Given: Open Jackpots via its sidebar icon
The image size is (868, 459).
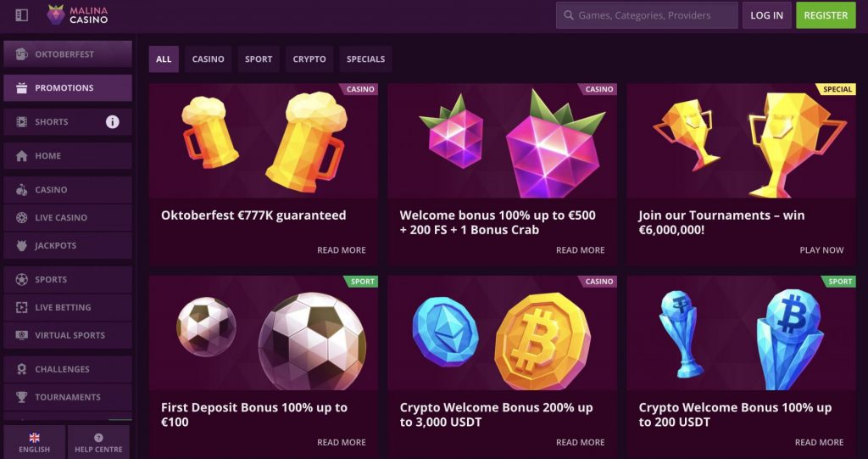Looking at the screenshot, I should 22,246.
